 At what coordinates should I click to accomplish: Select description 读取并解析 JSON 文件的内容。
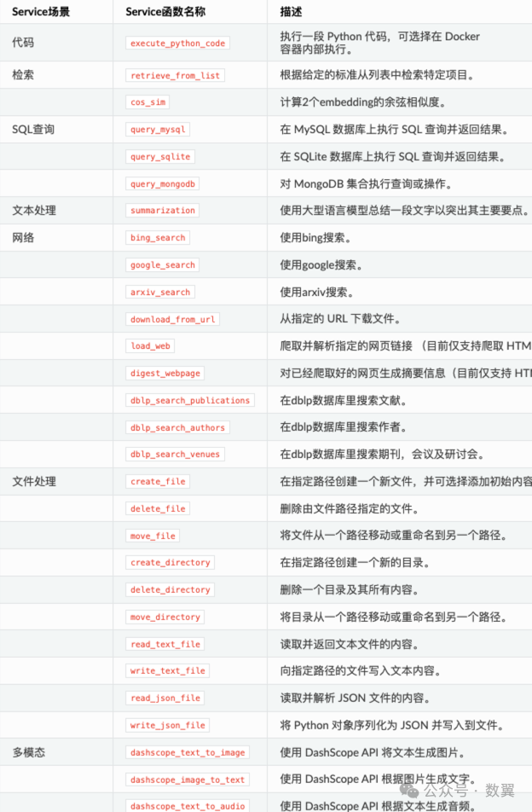[356, 698]
